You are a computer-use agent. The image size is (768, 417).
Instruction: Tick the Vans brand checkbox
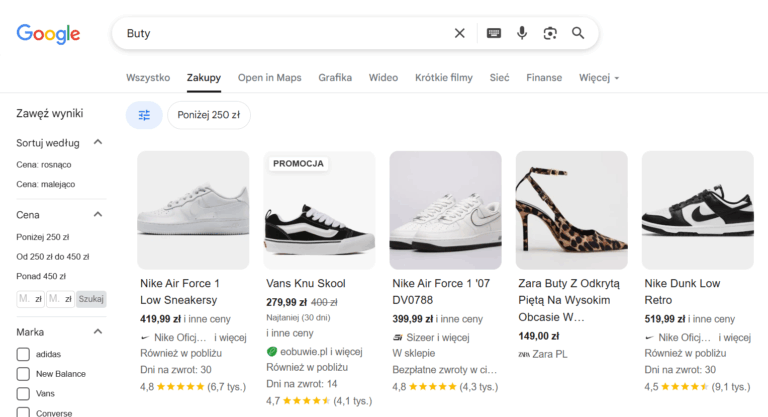23,394
